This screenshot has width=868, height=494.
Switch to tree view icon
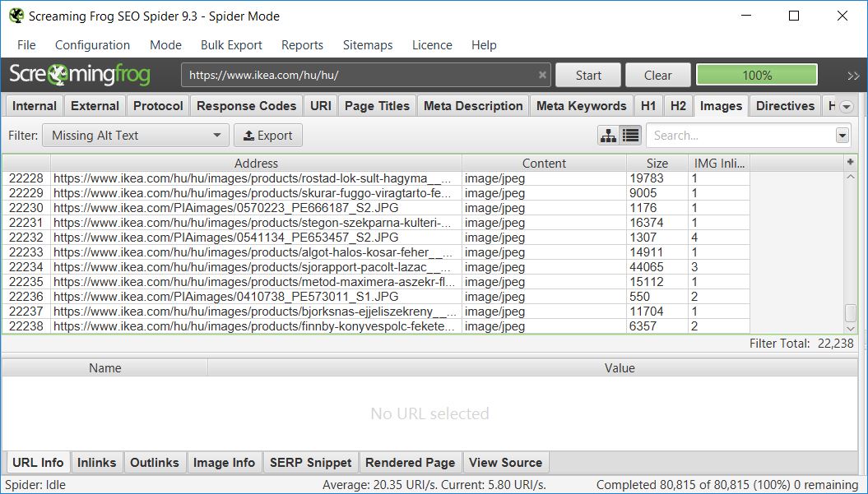(x=608, y=136)
